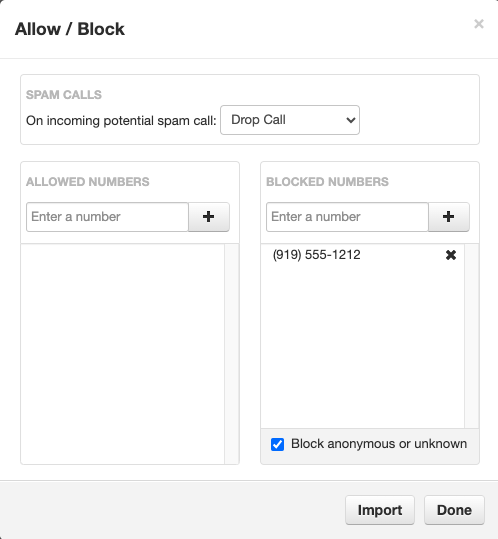Click the allowed numbers list scrollbar
The width and height of the screenshot is (498, 539).
(x=232, y=354)
